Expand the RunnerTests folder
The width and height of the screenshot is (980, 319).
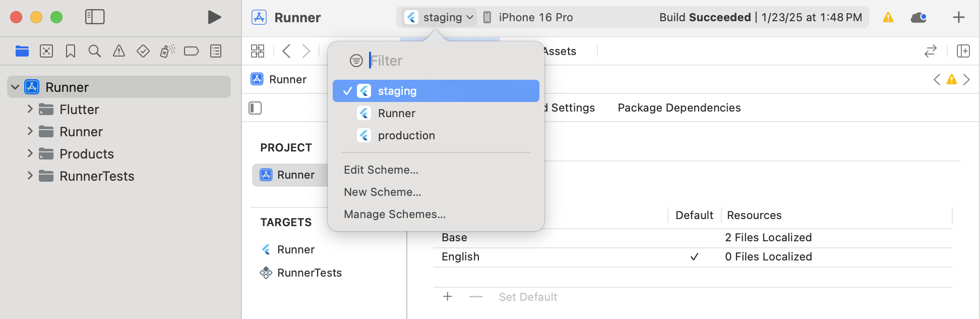pyautogui.click(x=30, y=176)
